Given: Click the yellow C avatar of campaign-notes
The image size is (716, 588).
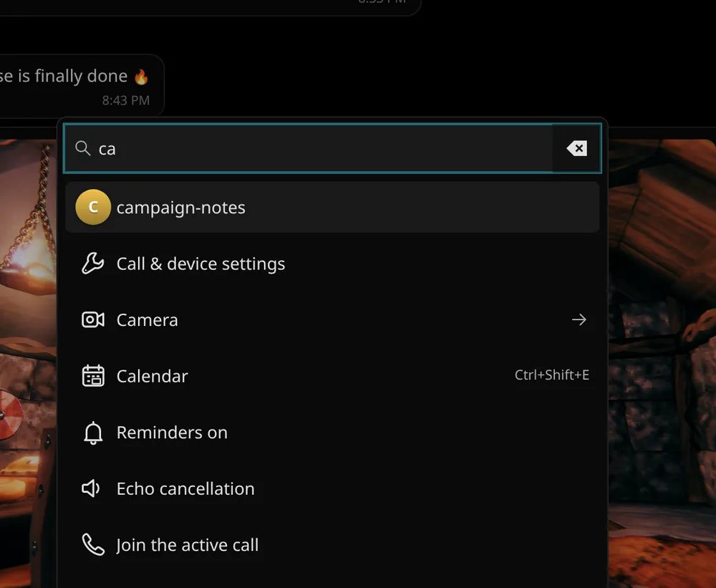Looking at the screenshot, I should [93, 208].
